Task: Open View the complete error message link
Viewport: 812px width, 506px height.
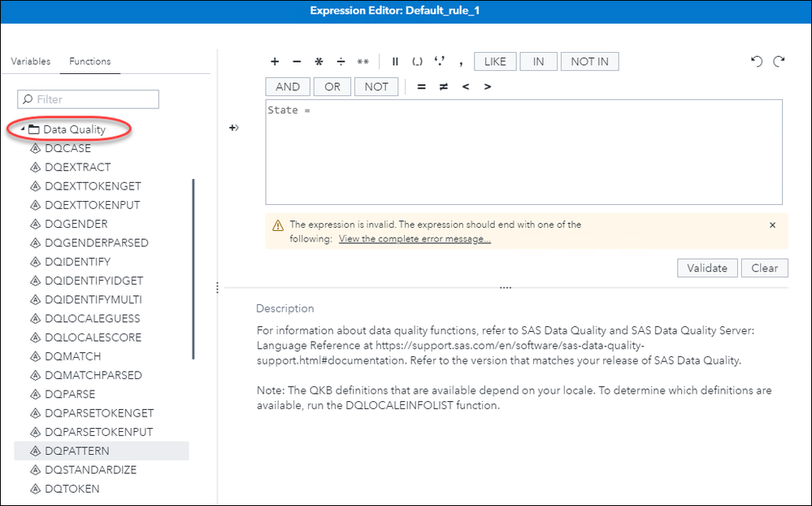Action: pyautogui.click(x=415, y=239)
